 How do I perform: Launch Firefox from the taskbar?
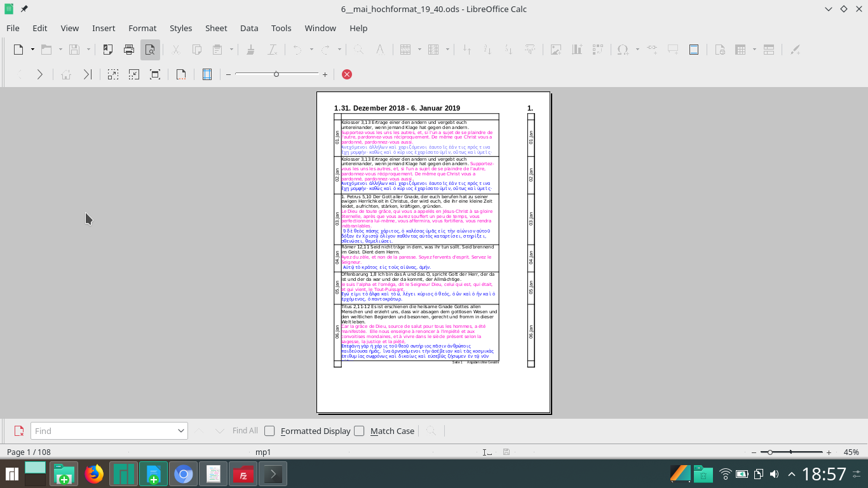click(94, 474)
